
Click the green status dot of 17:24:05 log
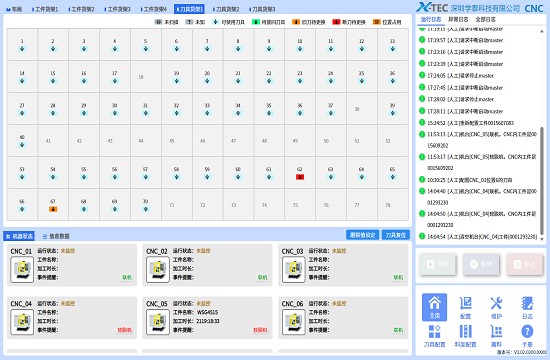tap(422, 75)
